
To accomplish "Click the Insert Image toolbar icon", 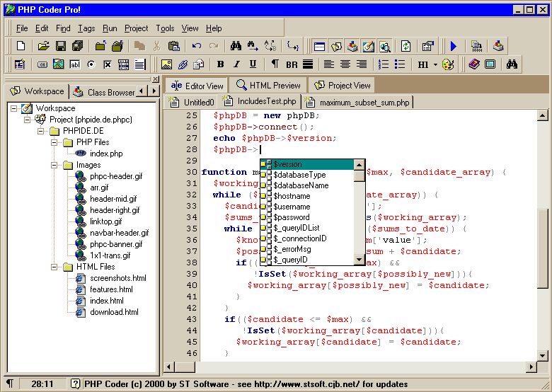I will coord(166,64).
